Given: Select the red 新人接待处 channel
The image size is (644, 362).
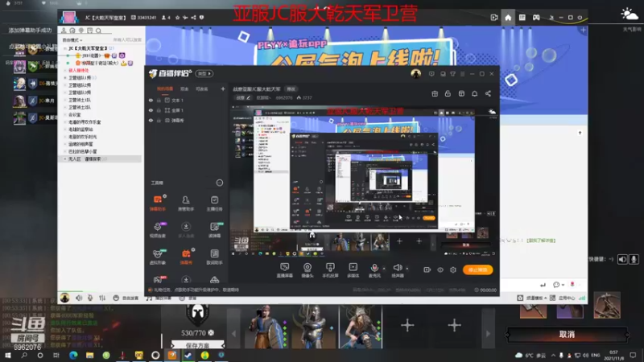Looking at the screenshot, I should (x=78, y=71).
